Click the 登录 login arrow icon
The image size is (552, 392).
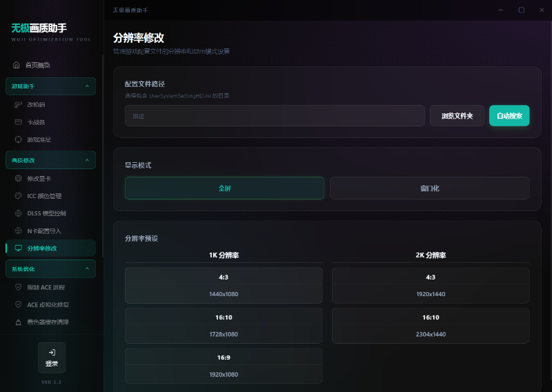52,352
